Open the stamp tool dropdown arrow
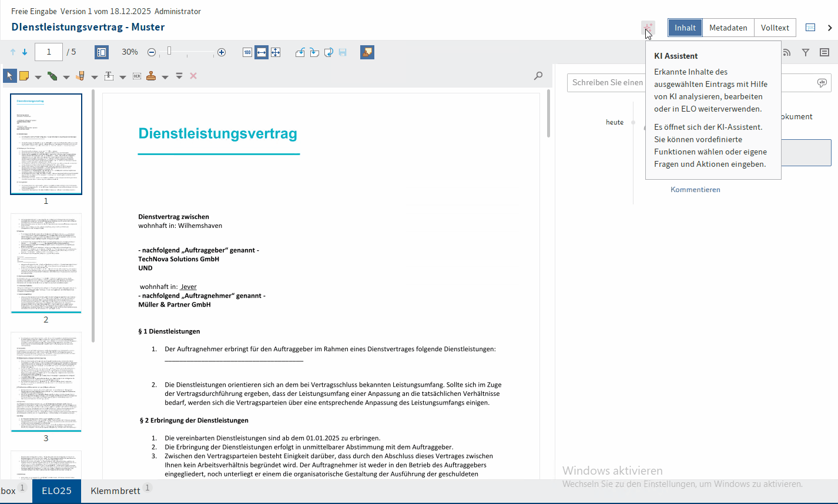The image size is (838, 504). coord(165,77)
